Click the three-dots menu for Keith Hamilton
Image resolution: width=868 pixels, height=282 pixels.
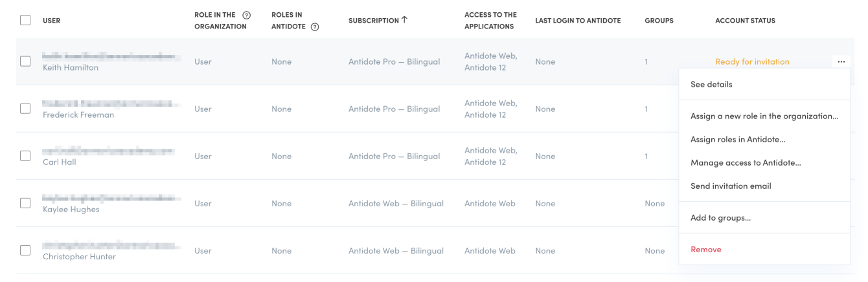841,61
